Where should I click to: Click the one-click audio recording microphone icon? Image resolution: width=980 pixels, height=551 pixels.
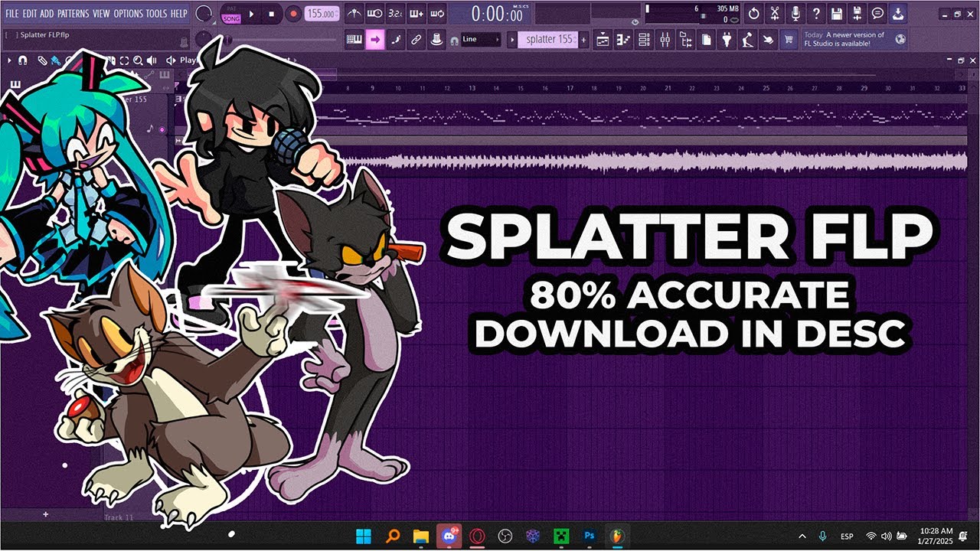coord(795,14)
